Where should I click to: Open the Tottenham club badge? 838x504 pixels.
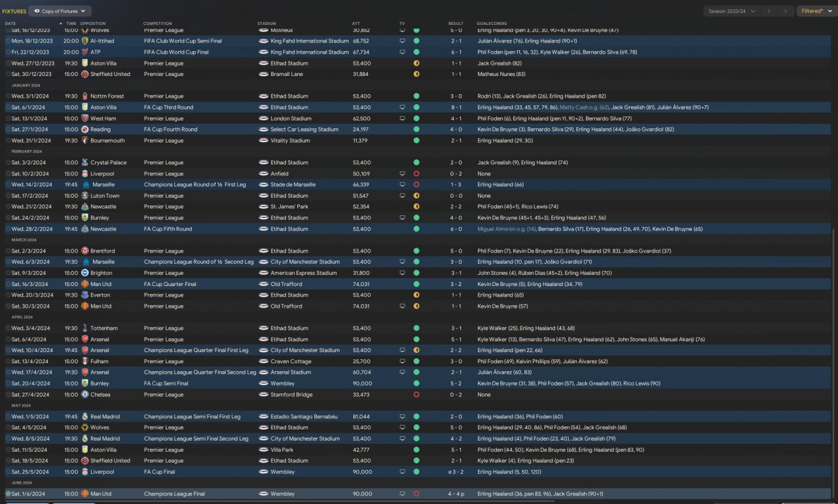[85, 329]
